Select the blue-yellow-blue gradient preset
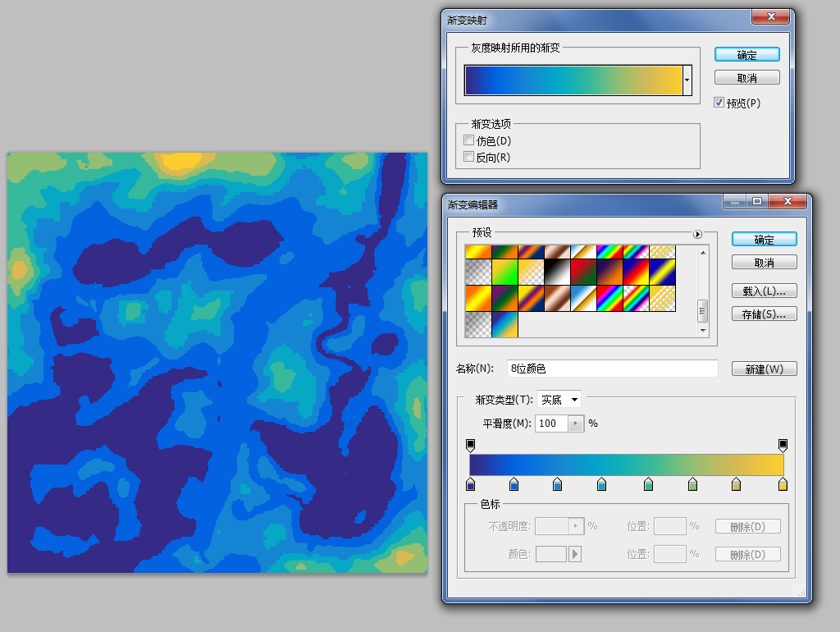The height and width of the screenshot is (632, 840). (x=662, y=272)
